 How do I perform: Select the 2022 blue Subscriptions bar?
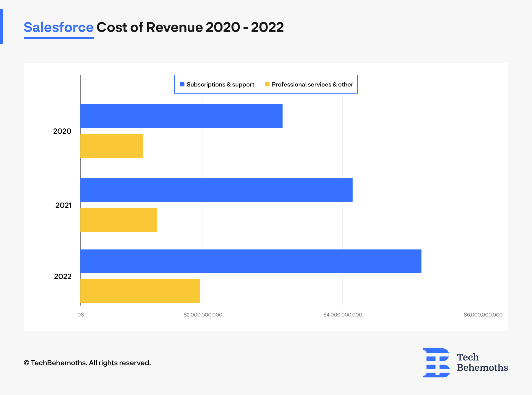point(251,261)
